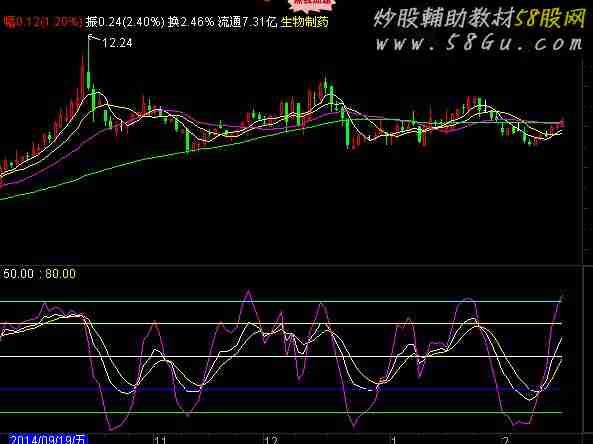Open the www.58Gu.com watermark link
This screenshot has width=593, height=444.
point(479,44)
